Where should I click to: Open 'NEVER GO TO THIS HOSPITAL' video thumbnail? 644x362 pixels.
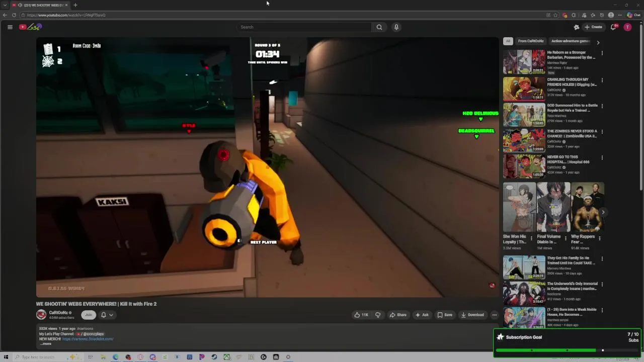pyautogui.click(x=524, y=165)
